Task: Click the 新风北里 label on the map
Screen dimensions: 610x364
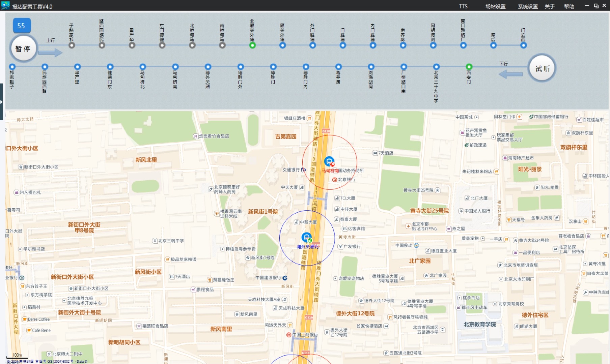Action: [x=146, y=160]
